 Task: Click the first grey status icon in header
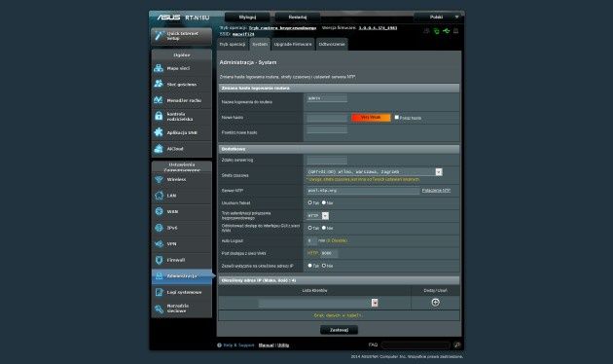[426, 30]
